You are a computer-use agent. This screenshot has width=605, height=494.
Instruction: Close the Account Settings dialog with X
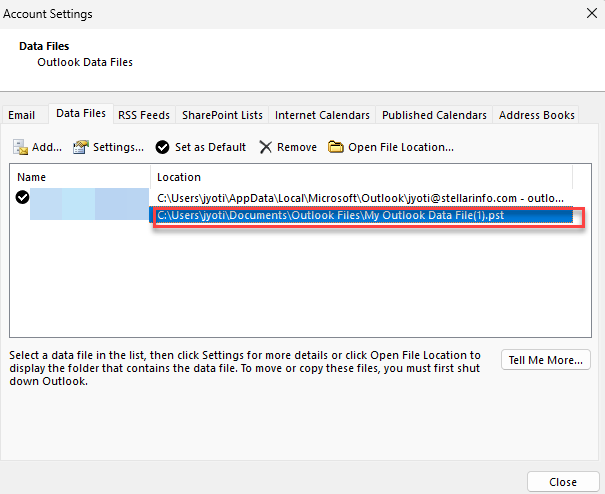[x=591, y=14]
